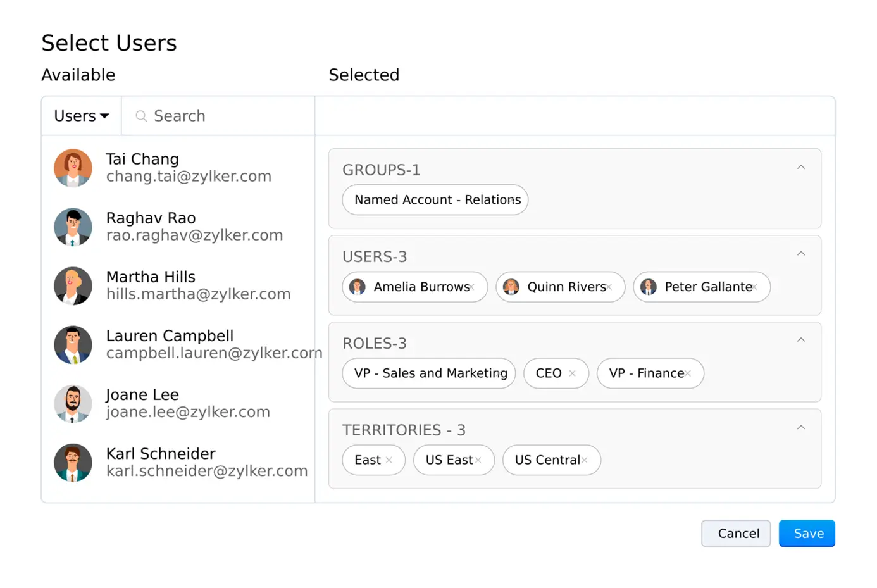Viewport: 877px width, 588px height.
Task: Collapse the GROUPS-1 section
Action: point(800,168)
